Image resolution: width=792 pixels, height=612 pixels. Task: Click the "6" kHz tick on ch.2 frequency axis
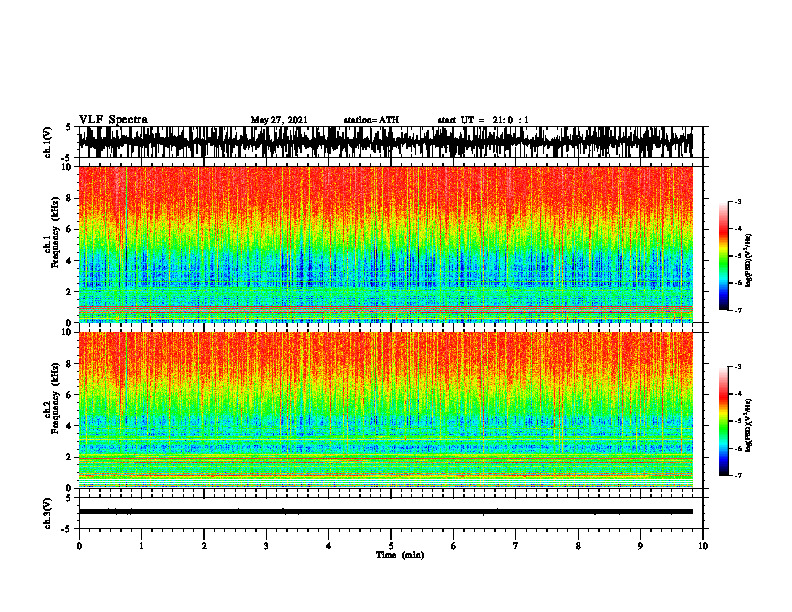click(x=70, y=395)
